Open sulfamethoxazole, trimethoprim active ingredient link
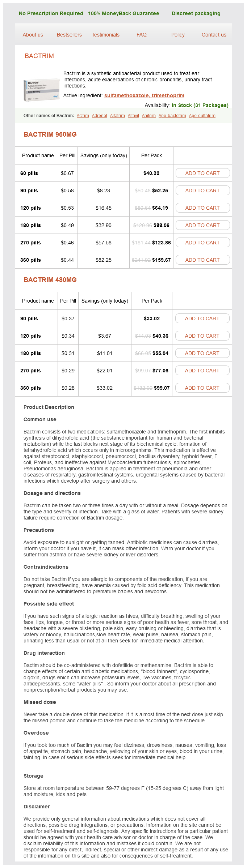 144,95
